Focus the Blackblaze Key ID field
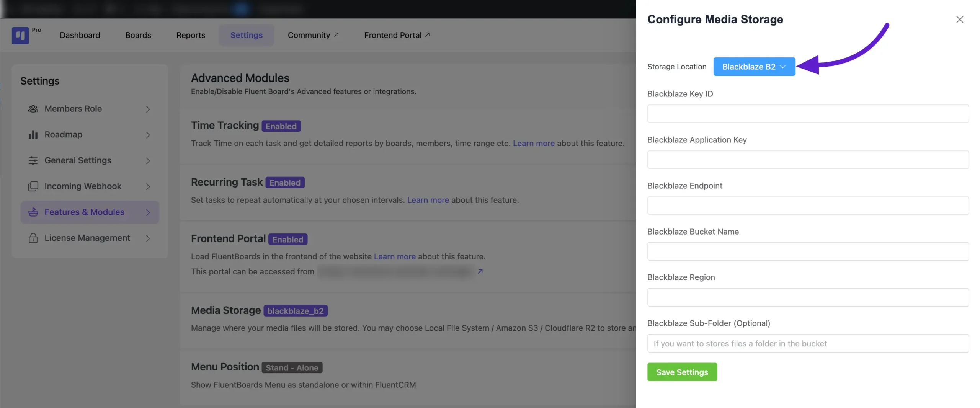This screenshot has height=408, width=980. (808, 114)
